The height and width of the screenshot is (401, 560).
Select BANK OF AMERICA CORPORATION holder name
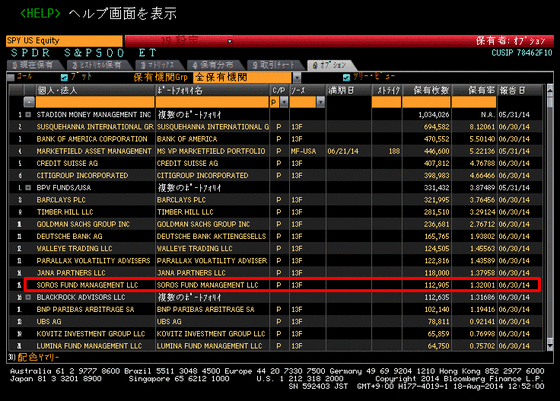point(92,139)
